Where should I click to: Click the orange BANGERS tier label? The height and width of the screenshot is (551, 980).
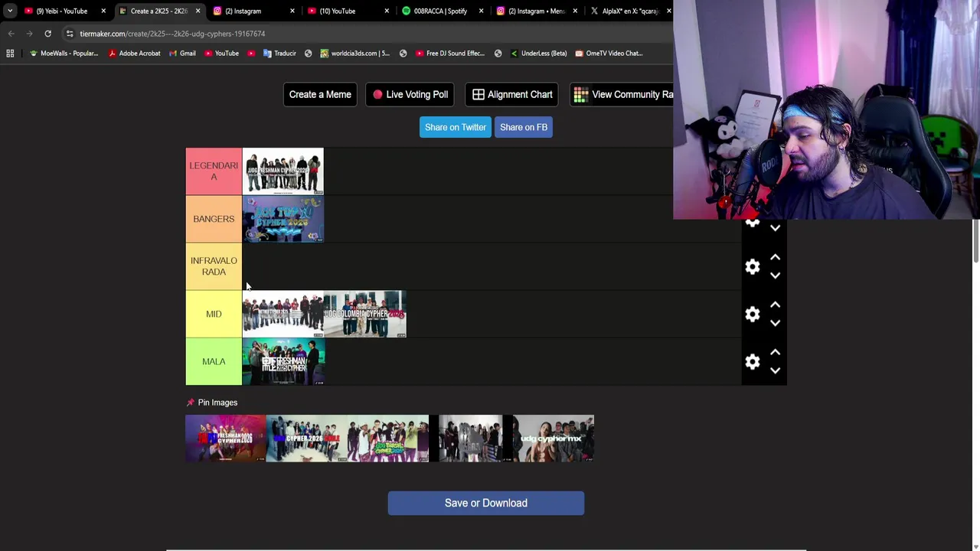point(214,219)
